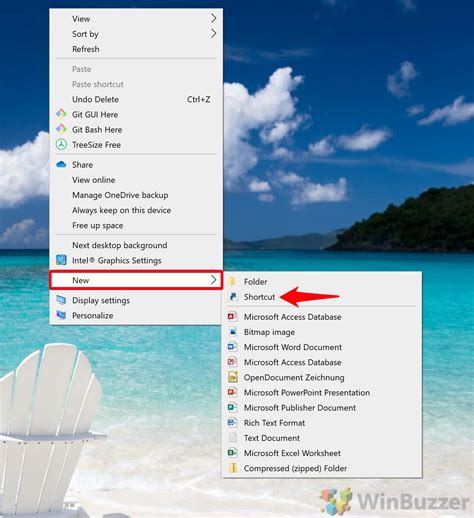Image resolution: width=474 pixels, height=518 pixels.
Task: Click the Microsoft Publisher Document icon
Action: [x=233, y=407]
